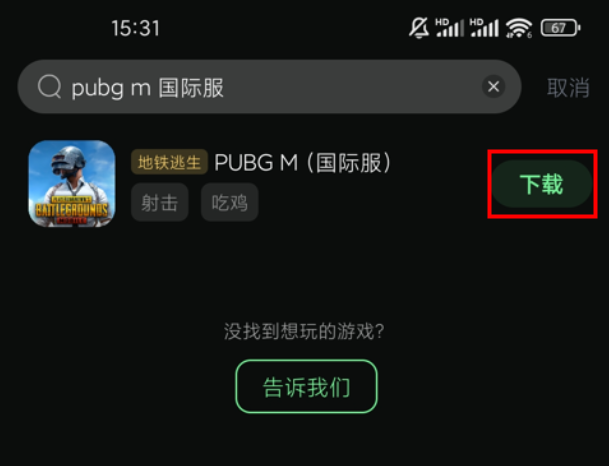Download PUBG M with 下载 button
This screenshot has width=609, height=466.
click(x=542, y=184)
